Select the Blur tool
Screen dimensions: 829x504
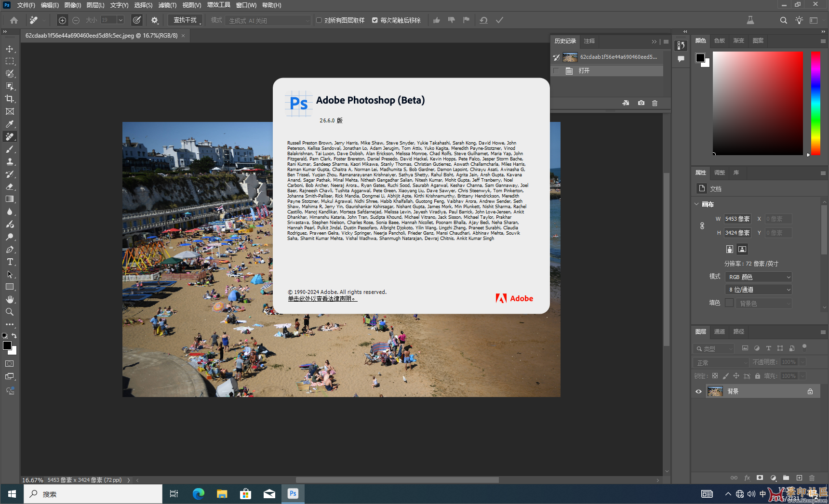[10, 212]
